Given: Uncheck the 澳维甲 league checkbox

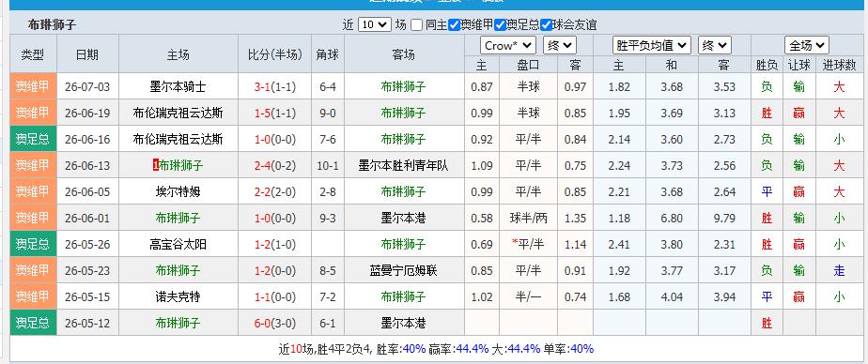Looking at the screenshot, I should coord(454,25).
